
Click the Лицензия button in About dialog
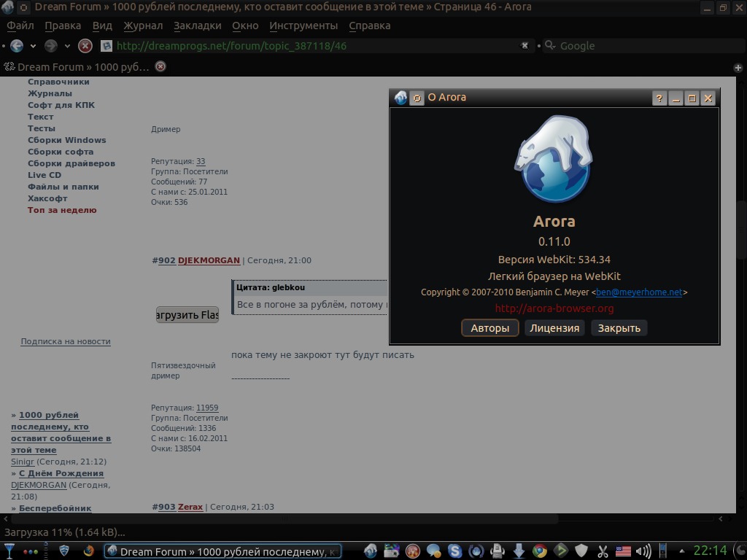(x=554, y=328)
